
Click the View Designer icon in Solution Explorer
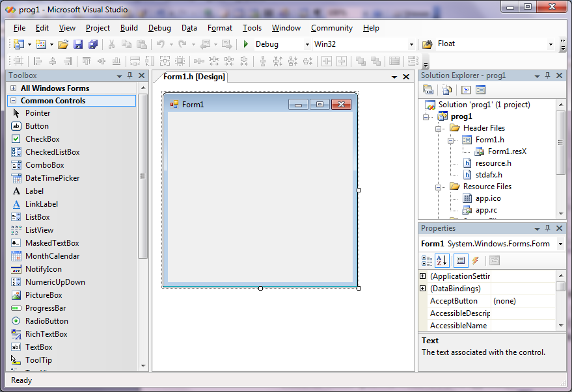click(480, 90)
